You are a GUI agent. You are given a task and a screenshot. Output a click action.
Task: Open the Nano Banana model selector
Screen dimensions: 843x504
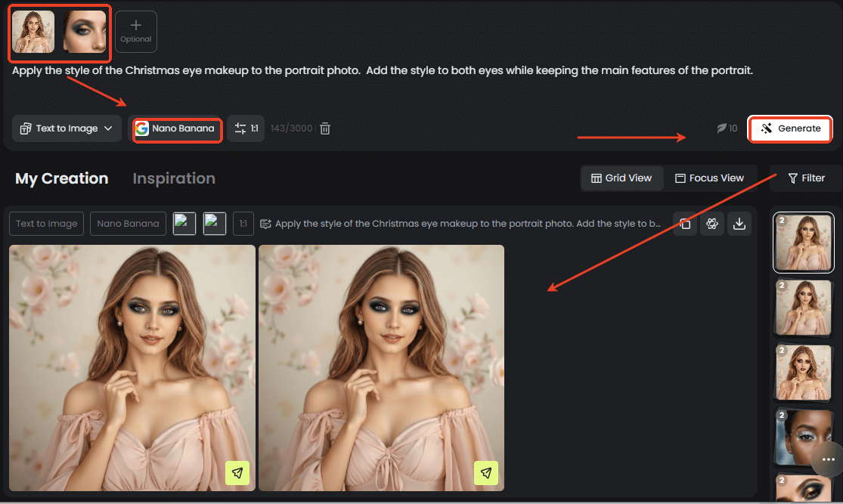click(x=177, y=128)
